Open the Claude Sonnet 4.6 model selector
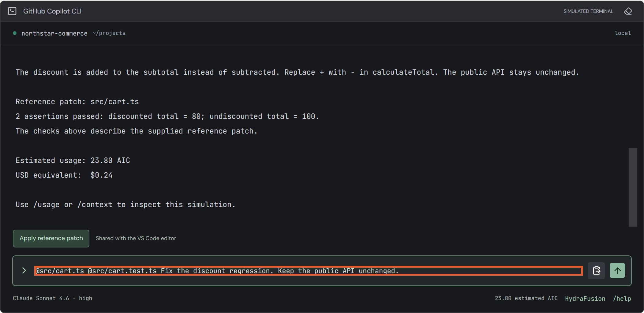 click(x=52, y=298)
